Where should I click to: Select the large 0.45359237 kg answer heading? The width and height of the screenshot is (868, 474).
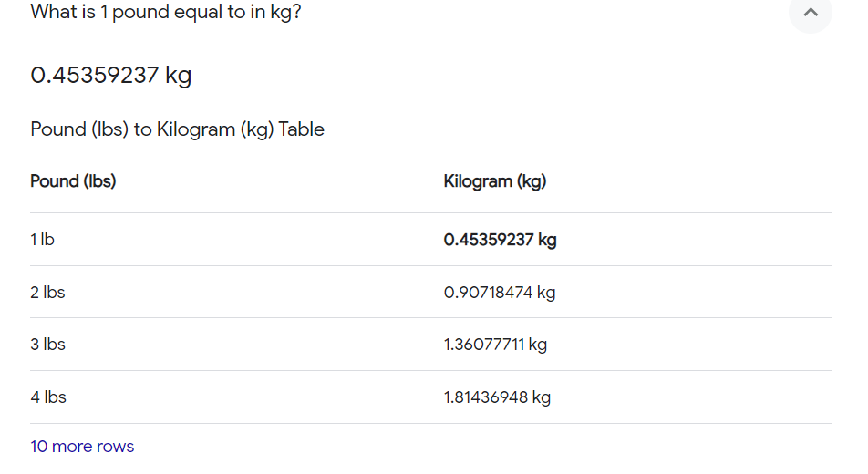coord(111,75)
